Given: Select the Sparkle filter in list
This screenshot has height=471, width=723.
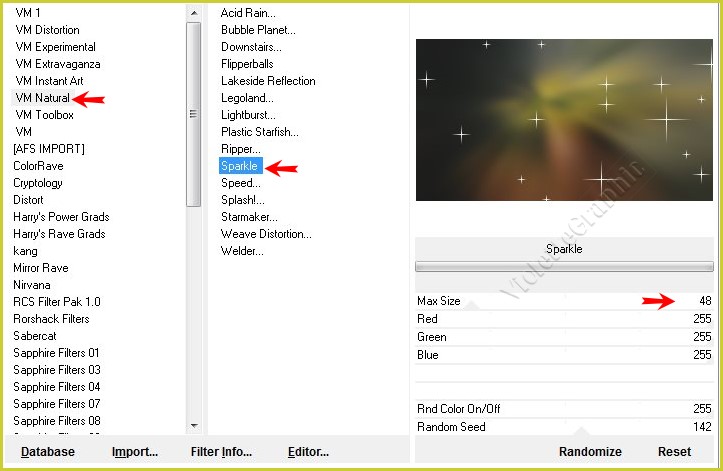Looking at the screenshot, I should 240,166.
